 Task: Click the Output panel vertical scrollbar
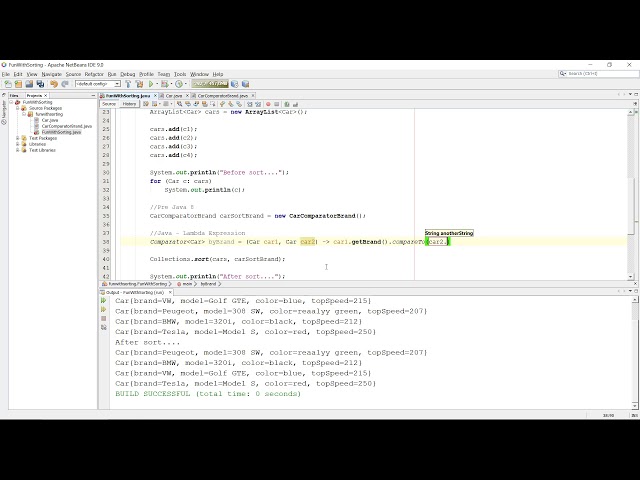635,353
